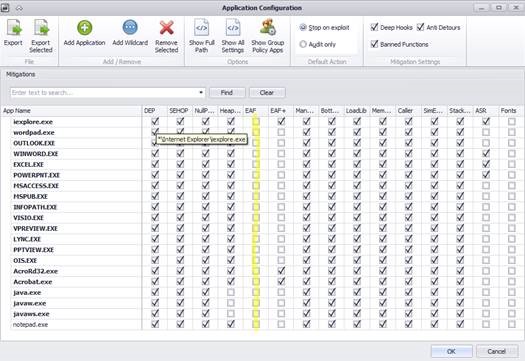Select the POWERPNT.EXE row
The width and height of the screenshot is (525, 361).
pyautogui.click(x=267, y=175)
